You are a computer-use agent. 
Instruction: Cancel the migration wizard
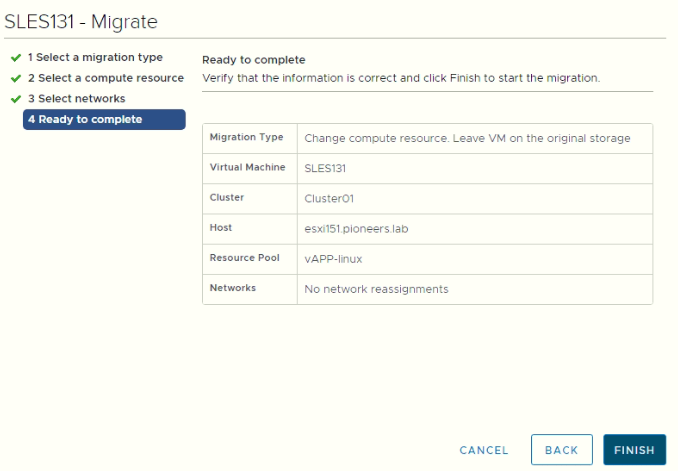click(x=483, y=450)
